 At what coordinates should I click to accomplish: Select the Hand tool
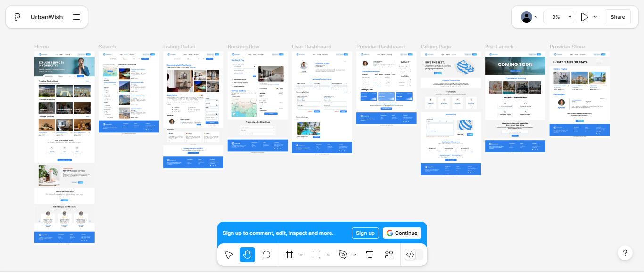click(x=248, y=255)
